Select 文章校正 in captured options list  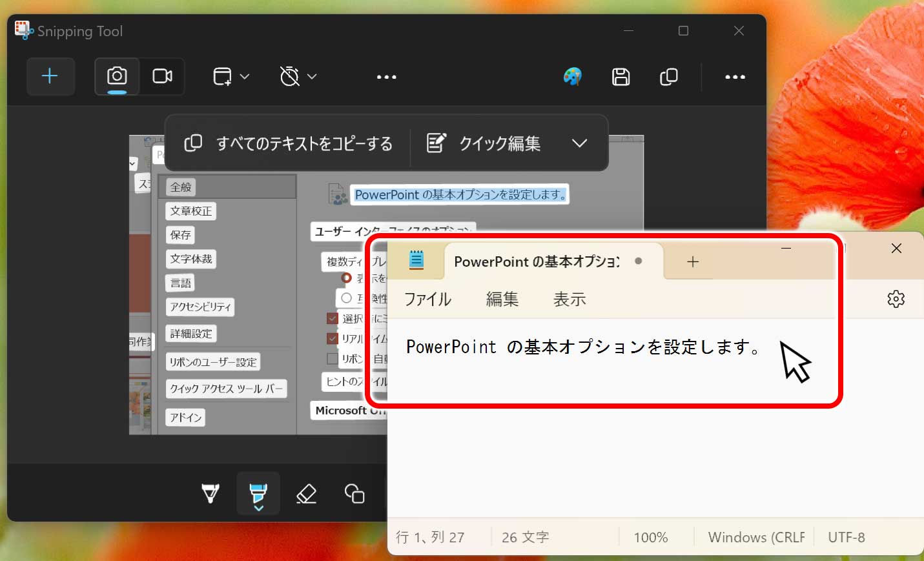pyautogui.click(x=191, y=211)
